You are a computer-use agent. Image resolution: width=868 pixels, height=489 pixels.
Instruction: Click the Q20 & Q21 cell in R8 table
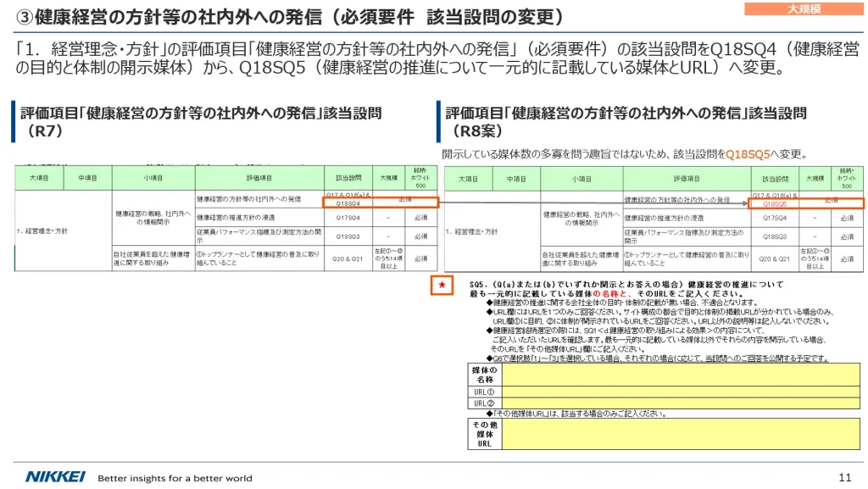coord(775,258)
